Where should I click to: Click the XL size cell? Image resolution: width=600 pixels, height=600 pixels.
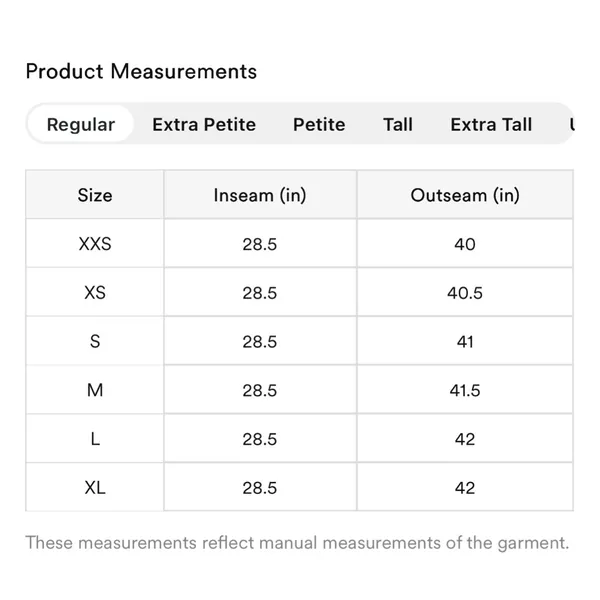pyautogui.click(x=95, y=488)
